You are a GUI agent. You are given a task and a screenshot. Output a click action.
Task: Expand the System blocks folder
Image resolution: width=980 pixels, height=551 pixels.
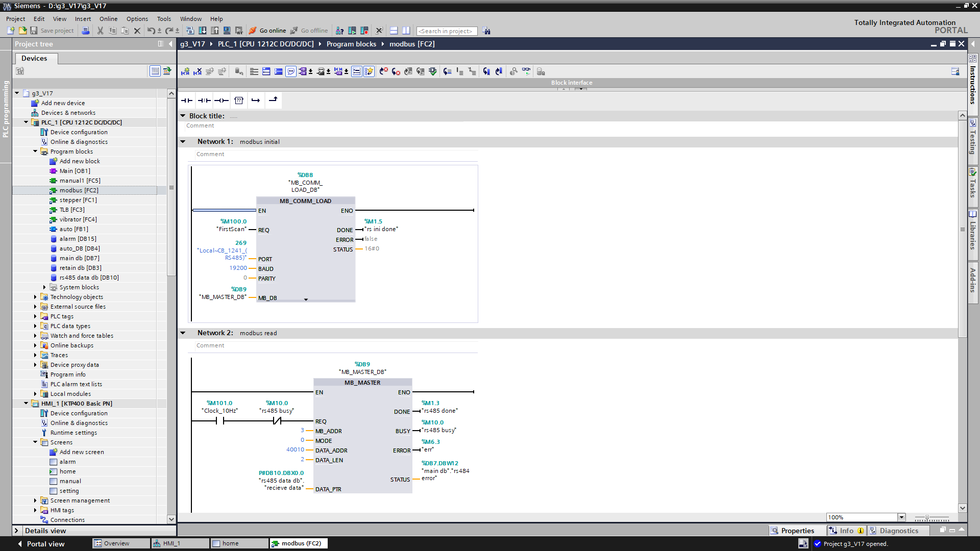[44, 287]
